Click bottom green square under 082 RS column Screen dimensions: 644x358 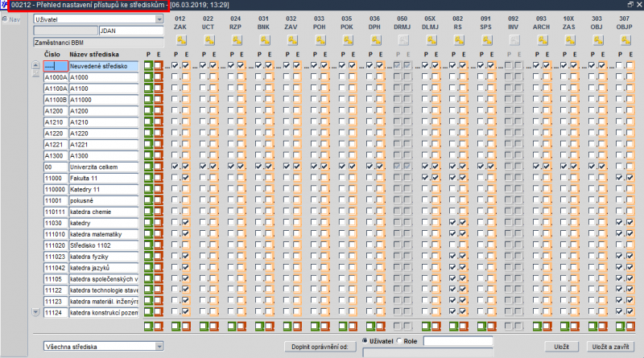[453, 327]
